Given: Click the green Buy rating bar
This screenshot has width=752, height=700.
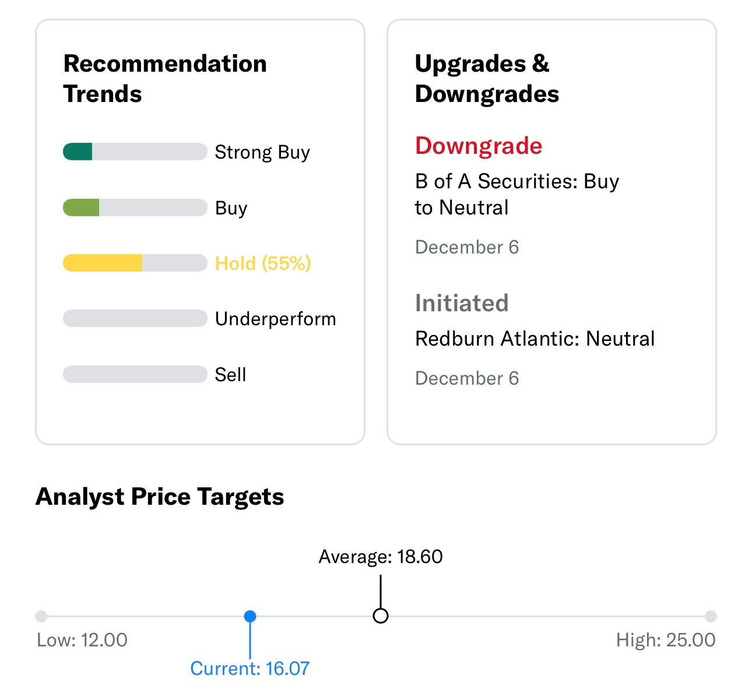Looking at the screenshot, I should 135,207.
